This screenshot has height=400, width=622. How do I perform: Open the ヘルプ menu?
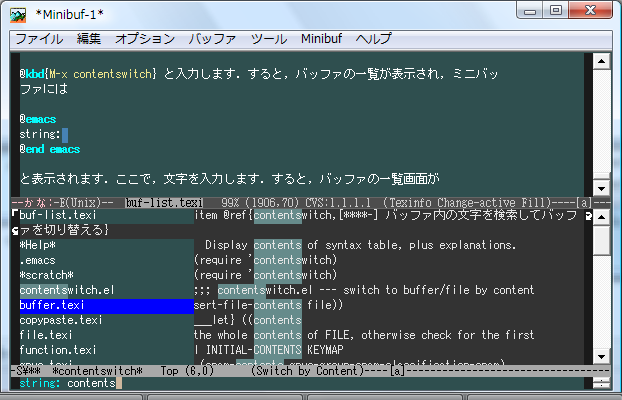click(375, 39)
